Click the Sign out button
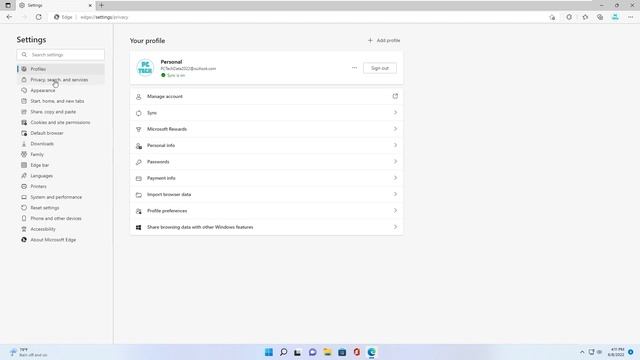Image resolution: width=640 pixels, height=360 pixels. (x=380, y=68)
